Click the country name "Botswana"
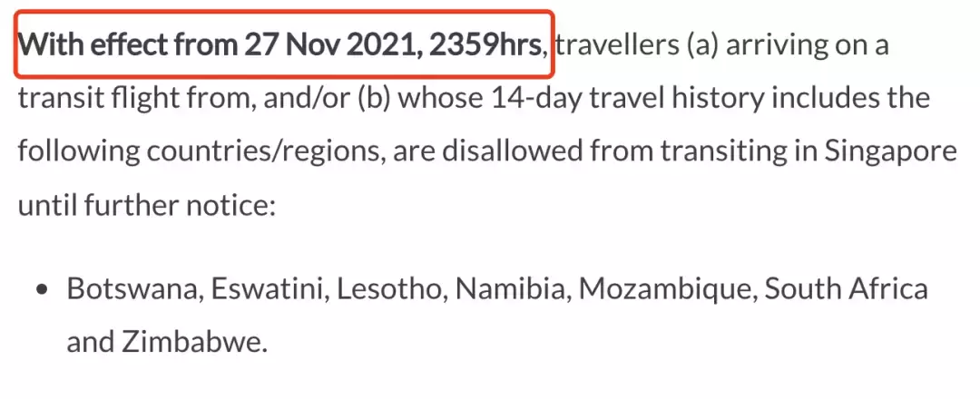 (x=132, y=289)
